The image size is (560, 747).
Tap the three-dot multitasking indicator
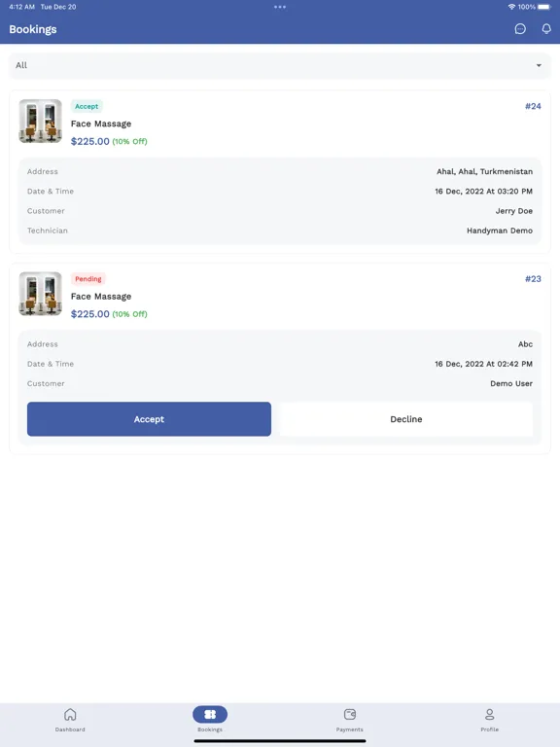click(280, 7)
